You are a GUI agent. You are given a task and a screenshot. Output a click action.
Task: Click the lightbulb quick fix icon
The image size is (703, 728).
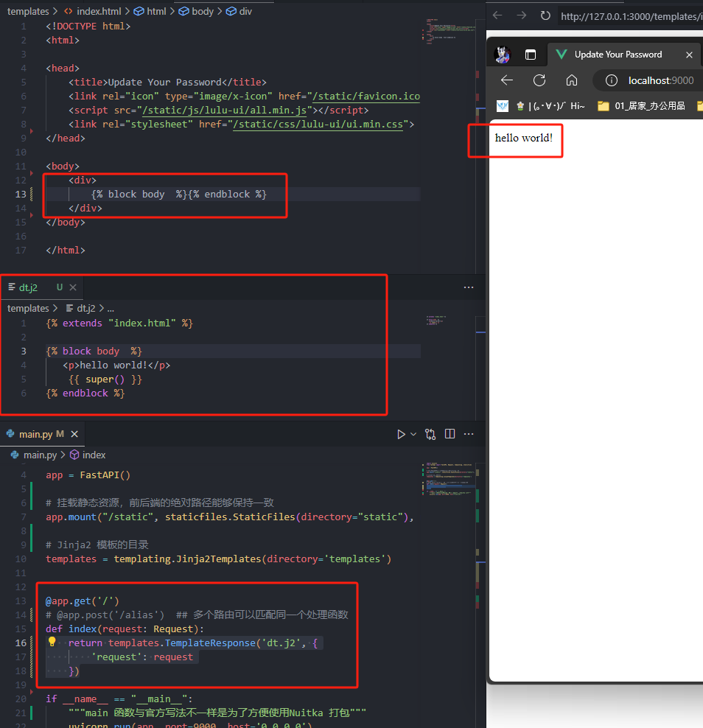click(x=52, y=642)
